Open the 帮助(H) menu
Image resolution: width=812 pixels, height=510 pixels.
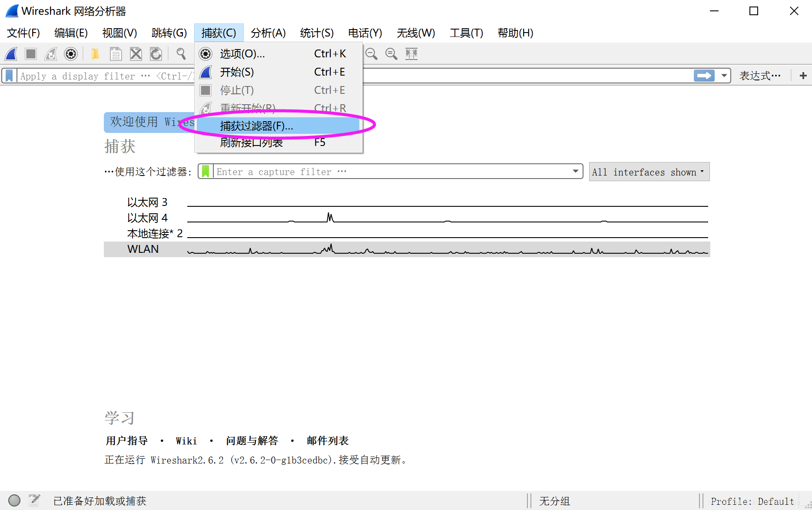[x=515, y=33]
